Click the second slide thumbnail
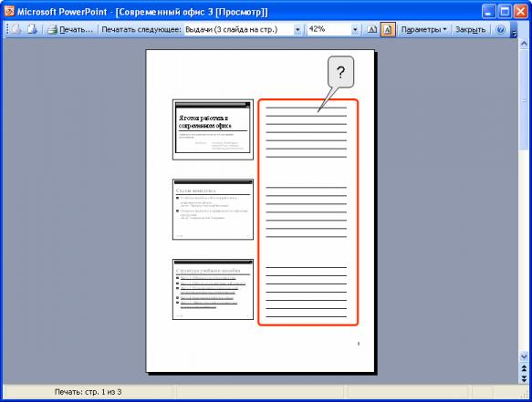Viewport: 532px width, 402px height. (213, 210)
